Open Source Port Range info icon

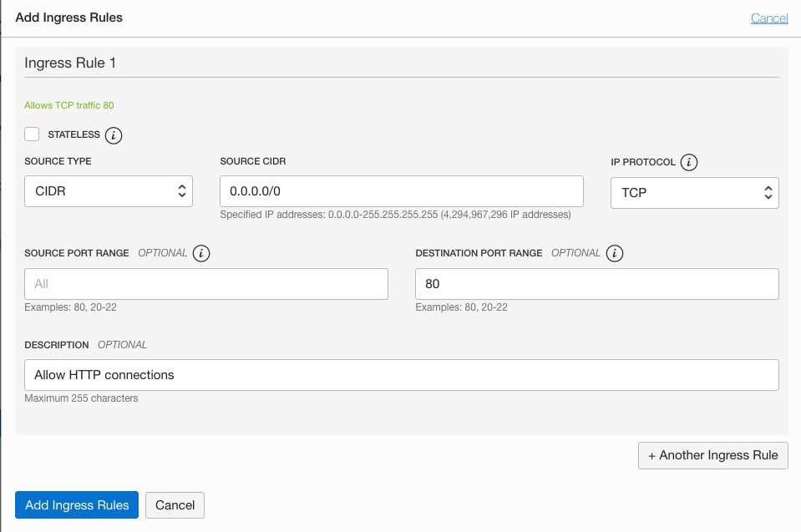tap(201, 253)
